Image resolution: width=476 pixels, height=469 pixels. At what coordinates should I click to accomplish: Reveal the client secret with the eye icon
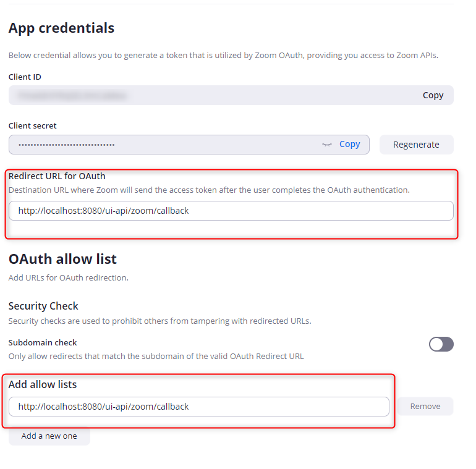tap(327, 145)
